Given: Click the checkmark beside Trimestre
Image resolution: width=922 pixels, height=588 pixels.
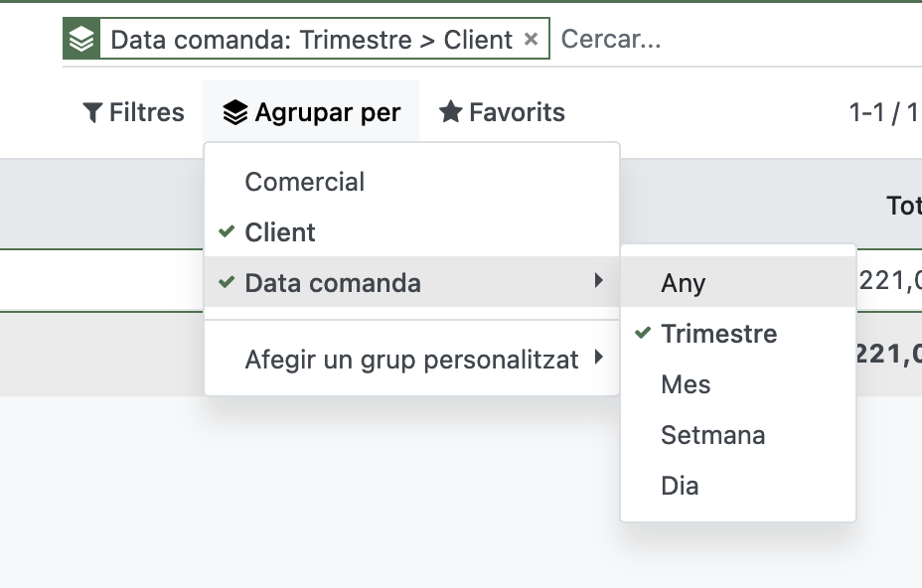Looking at the screenshot, I should point(642,334).
